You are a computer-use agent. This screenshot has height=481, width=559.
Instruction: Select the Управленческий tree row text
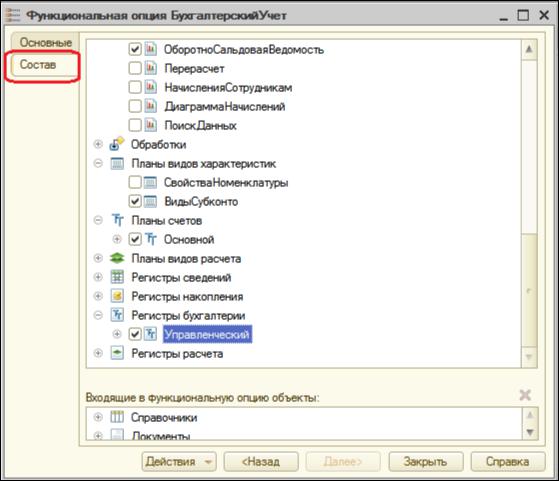pos(207,334)
